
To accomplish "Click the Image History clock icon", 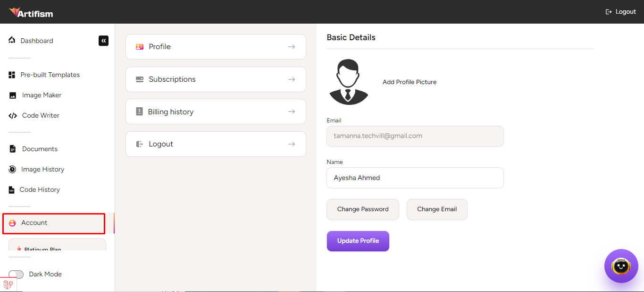I will [x=12, y=170].
